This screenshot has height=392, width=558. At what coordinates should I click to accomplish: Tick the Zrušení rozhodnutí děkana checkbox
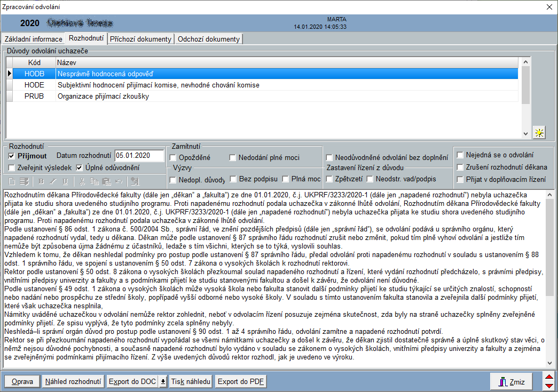460,167
